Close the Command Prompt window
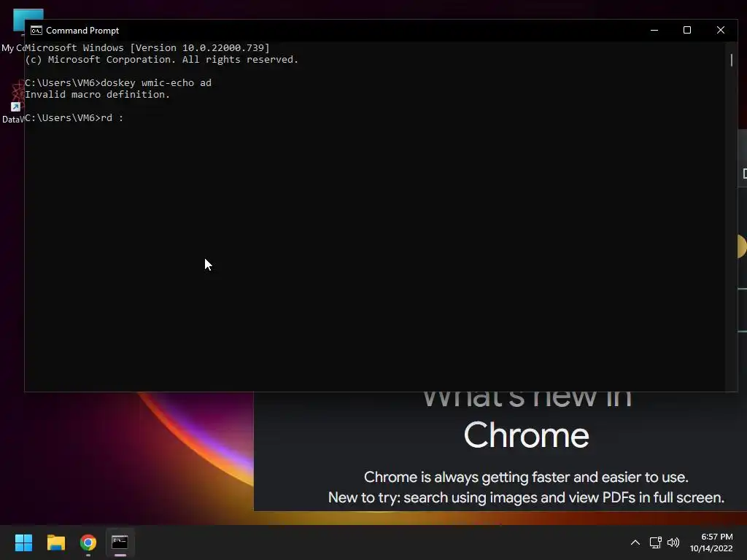This screenshot has height=560, width=747. pos(720,30)
